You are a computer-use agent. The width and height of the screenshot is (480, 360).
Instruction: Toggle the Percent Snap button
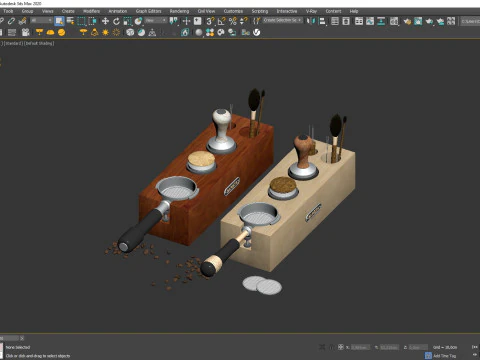pyautogui.click(x=233, y=21)
